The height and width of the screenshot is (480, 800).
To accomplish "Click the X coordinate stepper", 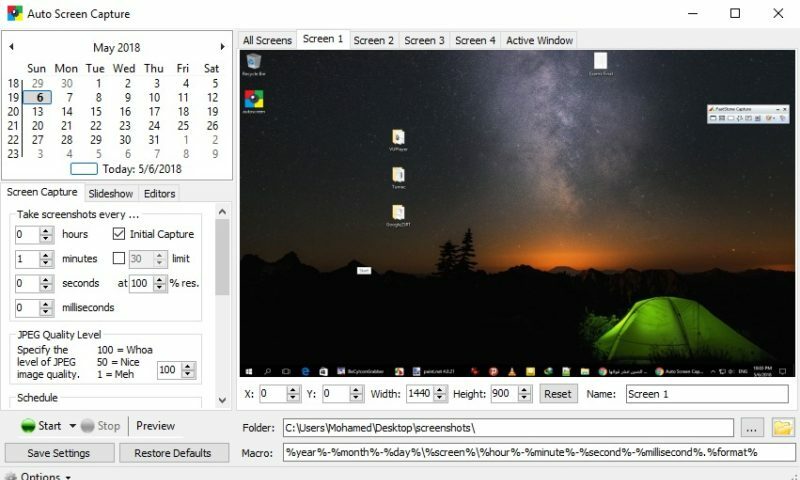I will pos(293,393).
